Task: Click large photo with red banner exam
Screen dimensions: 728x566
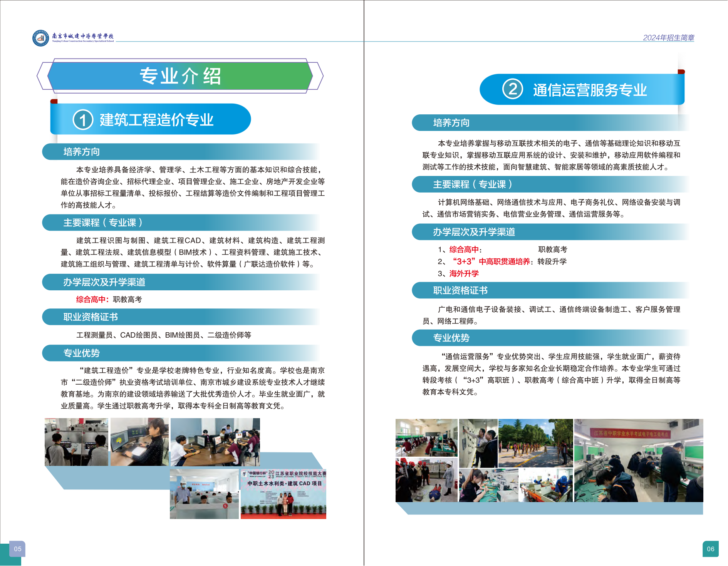Action: tap(639, 461)
